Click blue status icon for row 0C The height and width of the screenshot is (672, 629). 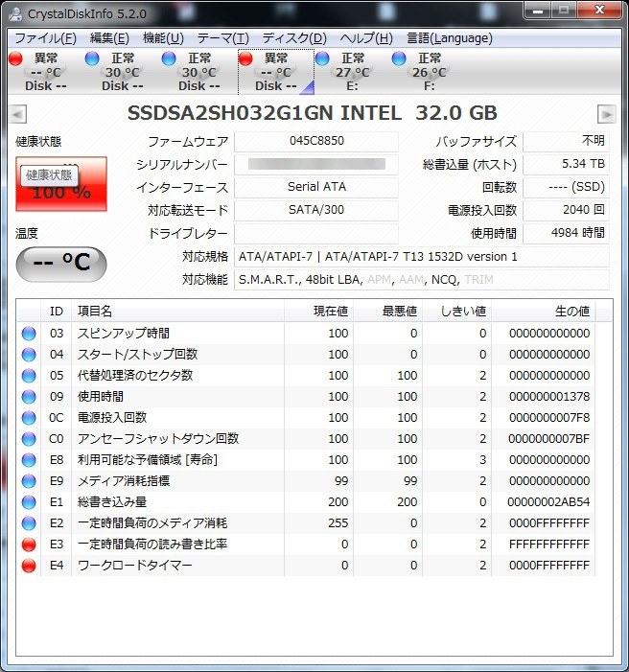tap(29, 417)
